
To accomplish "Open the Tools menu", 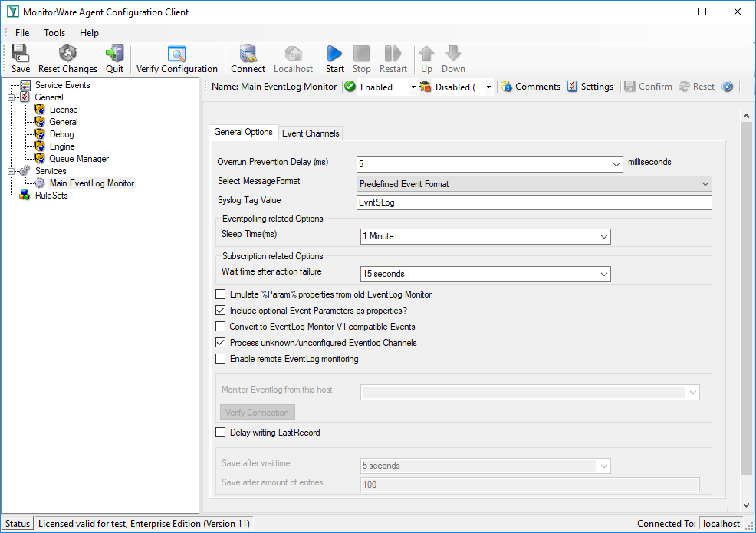I will click(x=54, y=33).
